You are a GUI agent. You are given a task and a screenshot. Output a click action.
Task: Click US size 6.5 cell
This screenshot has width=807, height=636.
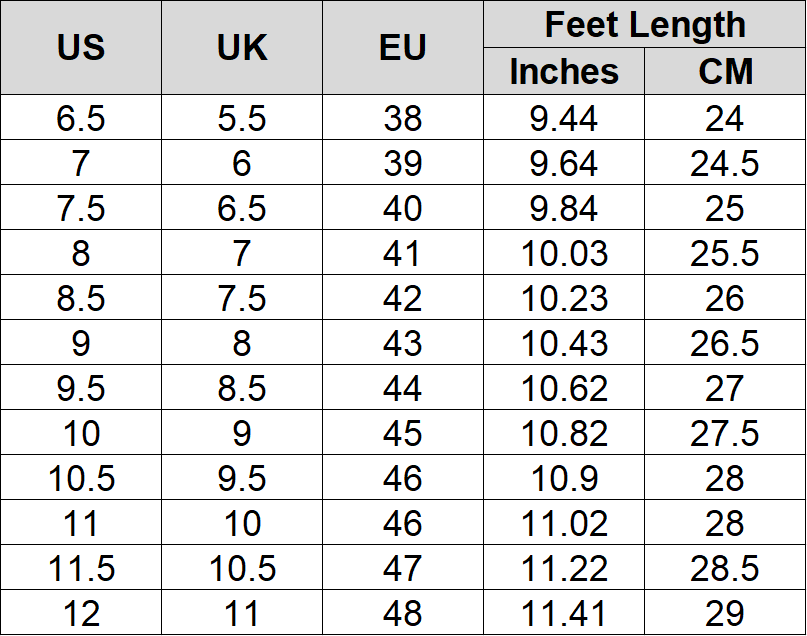coord(81,119)
